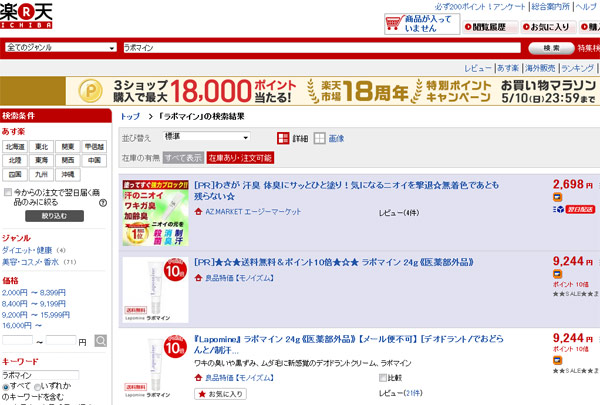Filter by price 9,200円〜15,999円
600x405 pixels.
click(x=36, y=315)
